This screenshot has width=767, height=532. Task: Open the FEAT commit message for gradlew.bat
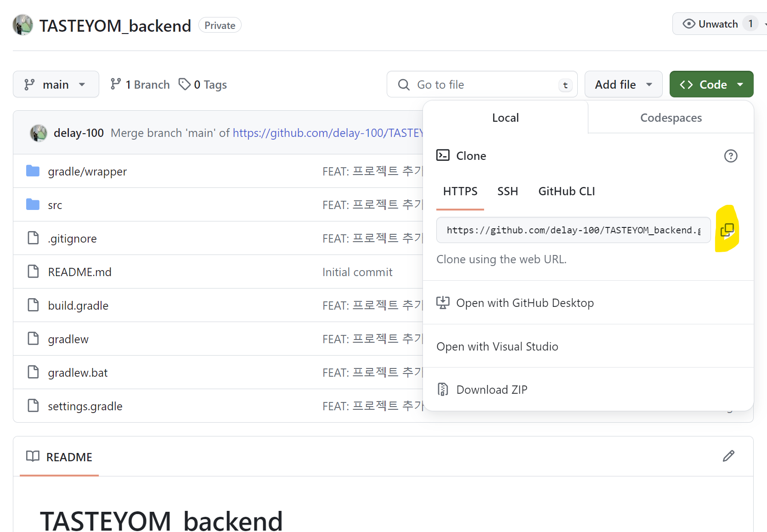click(x=372, y=372)
